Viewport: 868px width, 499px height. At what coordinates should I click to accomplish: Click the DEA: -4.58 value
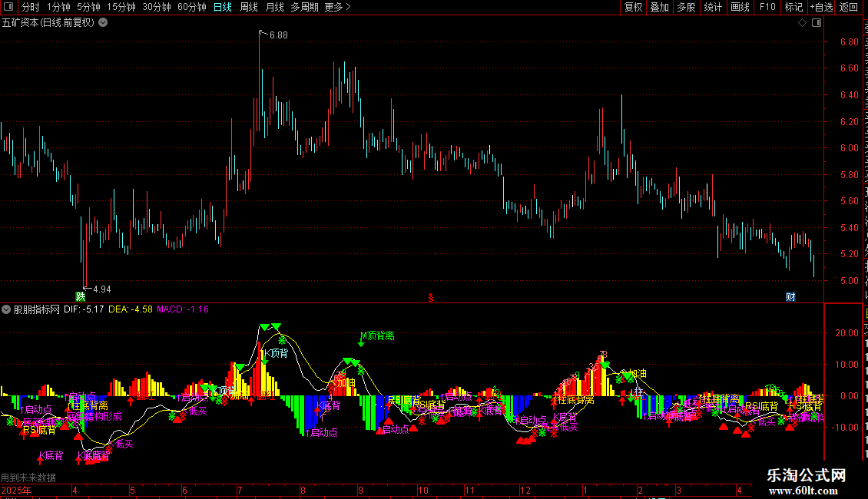tap(130, 309)
